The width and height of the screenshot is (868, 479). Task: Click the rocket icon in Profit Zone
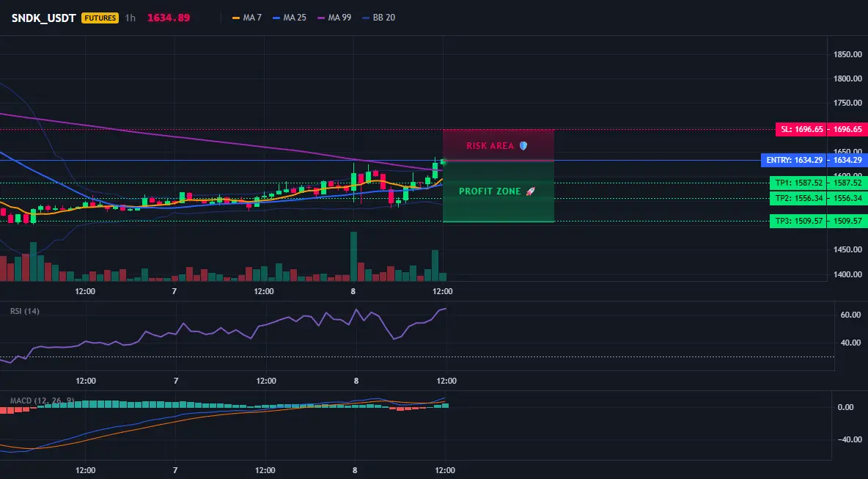[530, 191]
